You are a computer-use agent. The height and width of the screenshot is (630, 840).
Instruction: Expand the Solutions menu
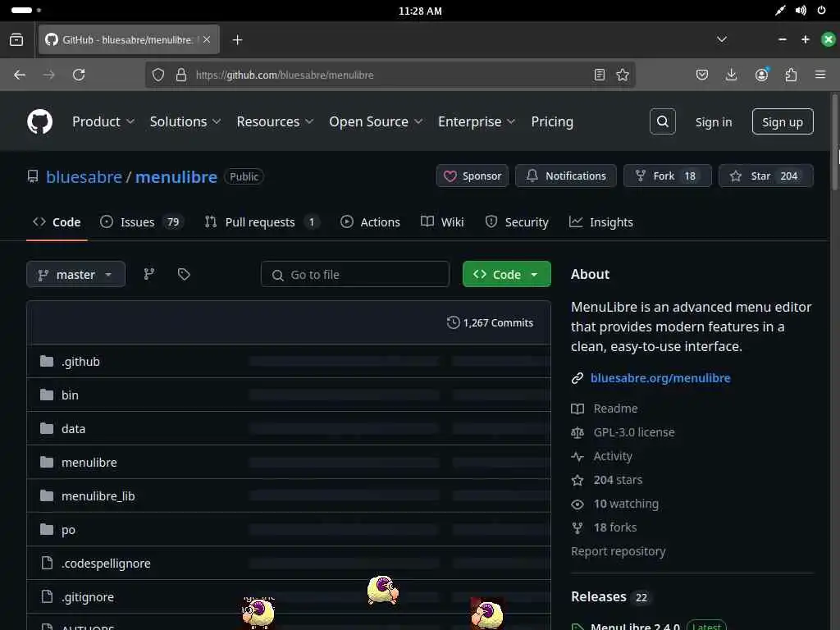click(x=185, y=121)
